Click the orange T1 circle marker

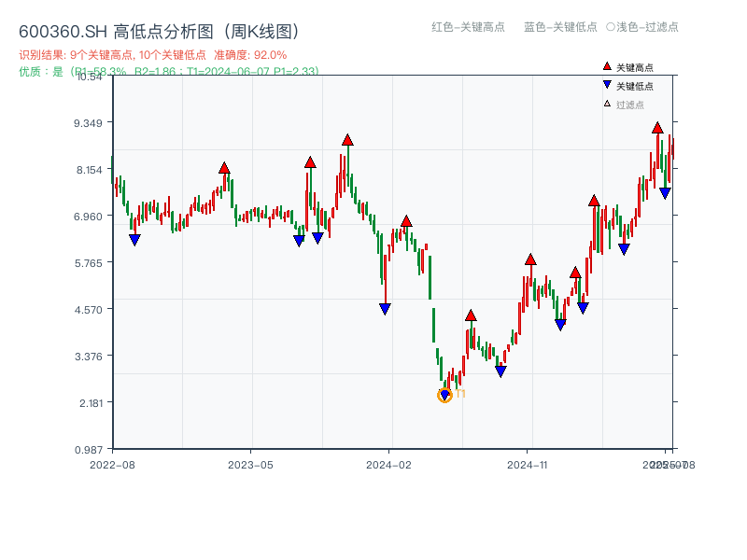click(x=444, y=396)
